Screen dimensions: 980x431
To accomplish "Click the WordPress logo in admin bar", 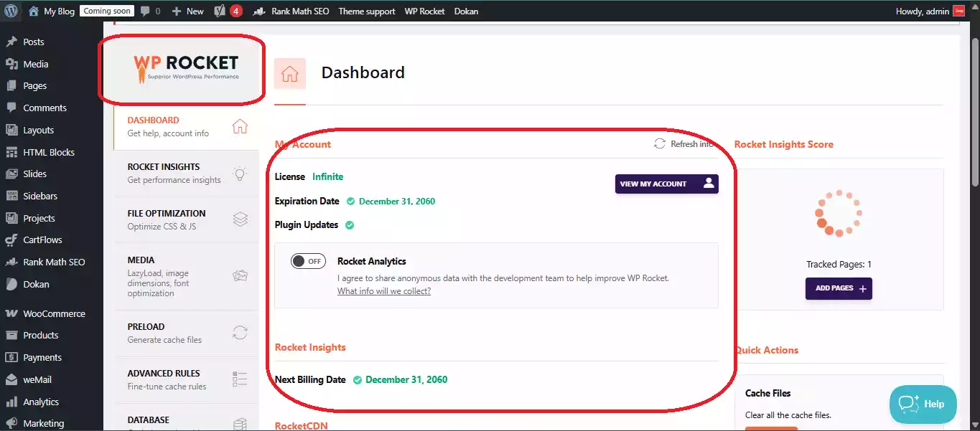I will [x=11, y=11].
